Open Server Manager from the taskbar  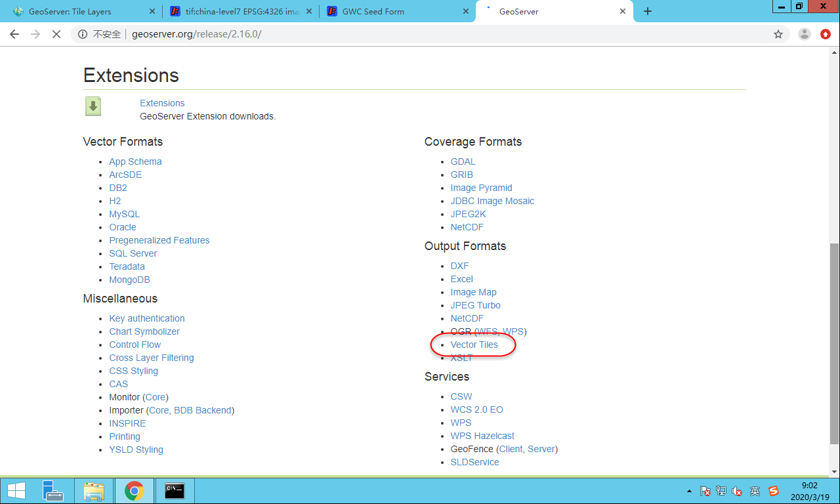(x=52, y=490)
